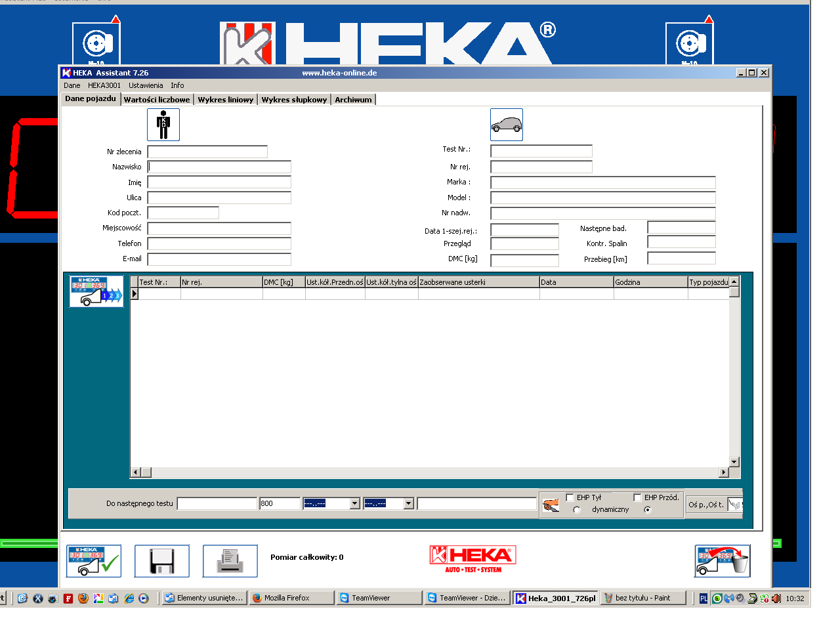This screenshot has height=630, width=840.
Task: Click the Przebieg [km] input field
Action: pyautogui.click(x=681, y=259)
